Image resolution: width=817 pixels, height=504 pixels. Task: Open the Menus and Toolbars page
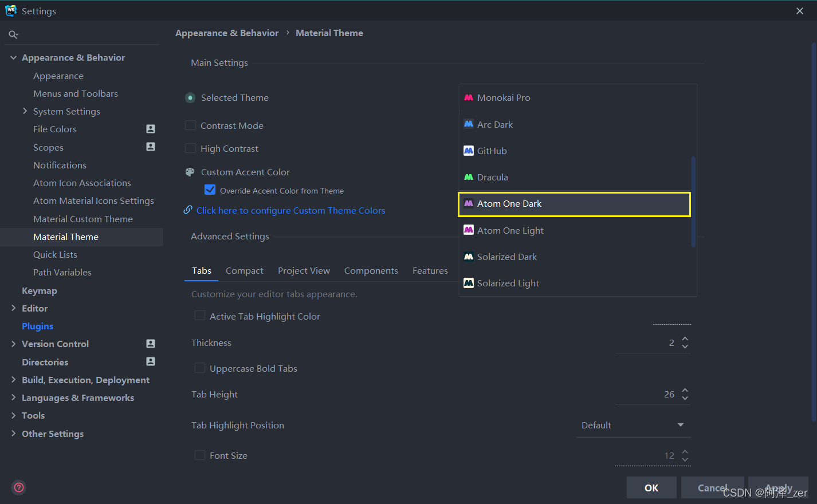pyautogui.click(x=76, y=93)
